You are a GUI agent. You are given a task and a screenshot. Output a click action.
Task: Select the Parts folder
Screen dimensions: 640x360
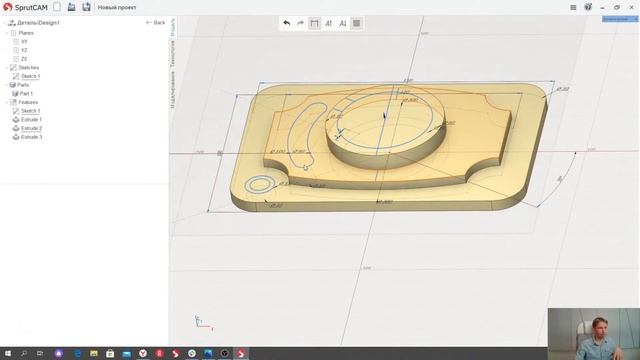tap(23, 85)
